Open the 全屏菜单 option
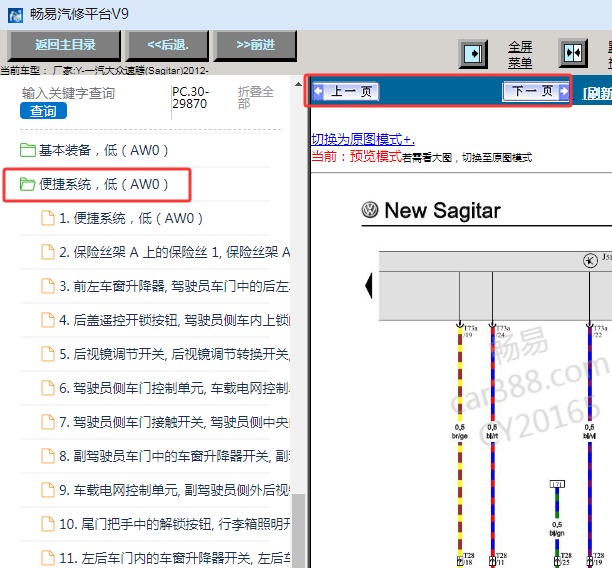 click(x=520, y=54)
